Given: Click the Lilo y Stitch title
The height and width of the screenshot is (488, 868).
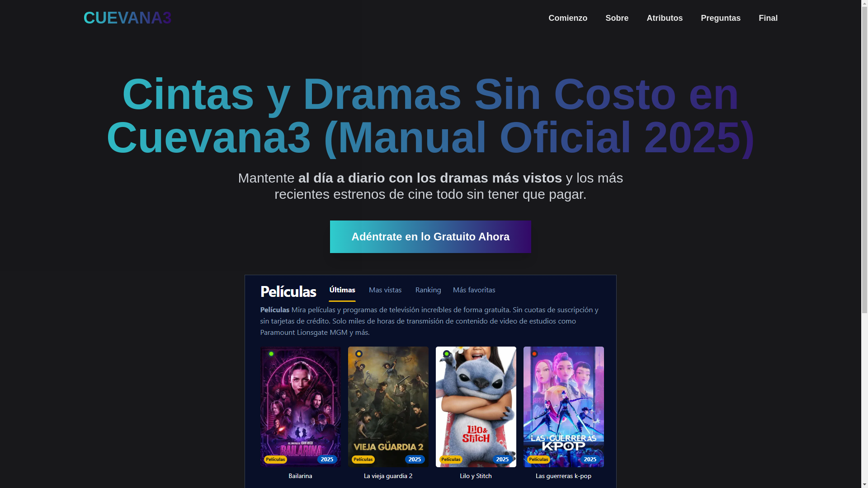Looking at the screenshot, I should 476,476.
